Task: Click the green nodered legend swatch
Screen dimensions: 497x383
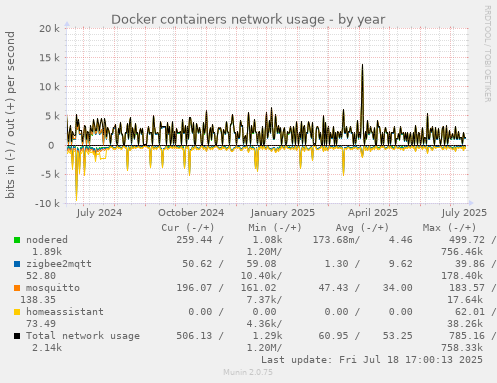Action: click(x=17, y=240)
